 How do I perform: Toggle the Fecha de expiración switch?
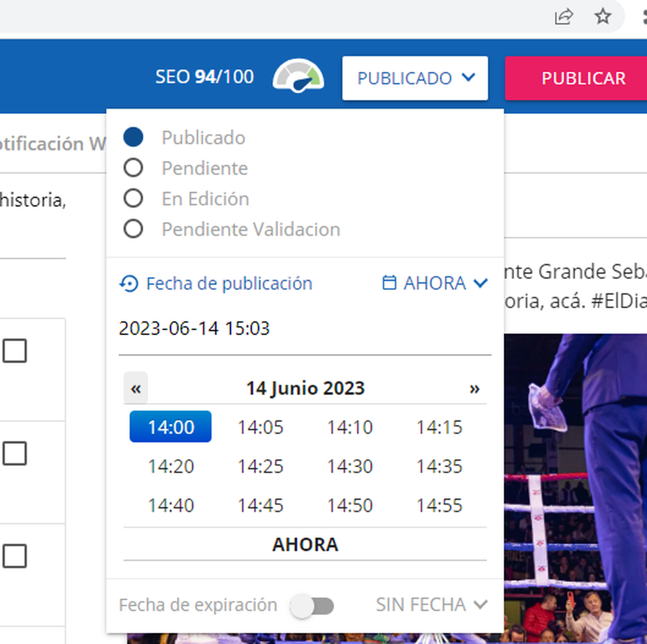pyautogui.click(x=312, y=606)
